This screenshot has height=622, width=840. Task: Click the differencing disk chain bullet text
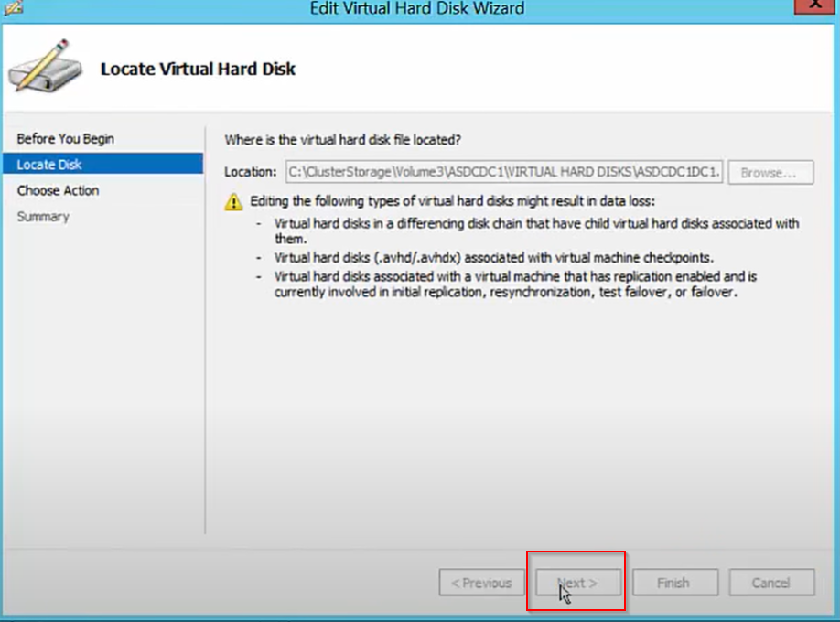point(536,231)
